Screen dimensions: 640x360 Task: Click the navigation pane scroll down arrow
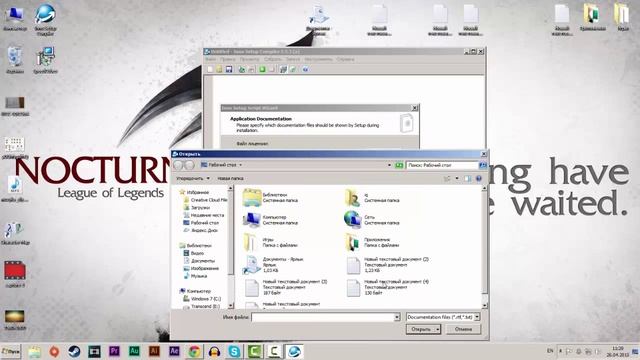(x=230, y=306)
